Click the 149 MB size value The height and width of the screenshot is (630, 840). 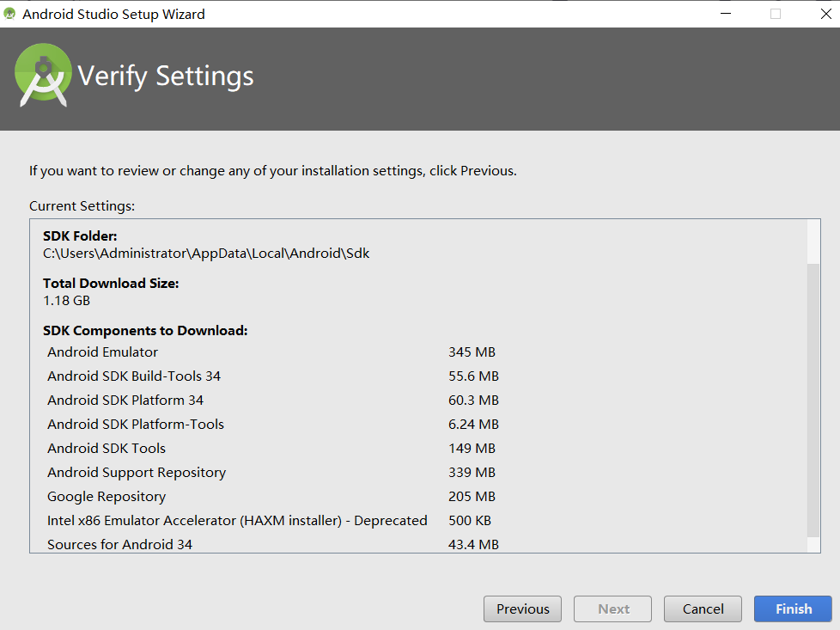click(472, 449)
